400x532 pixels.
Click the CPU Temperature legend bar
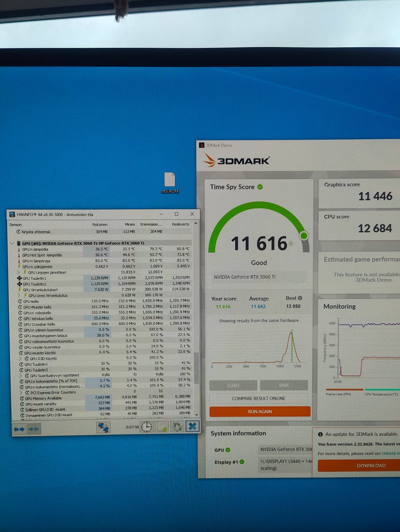coord(382,390)
